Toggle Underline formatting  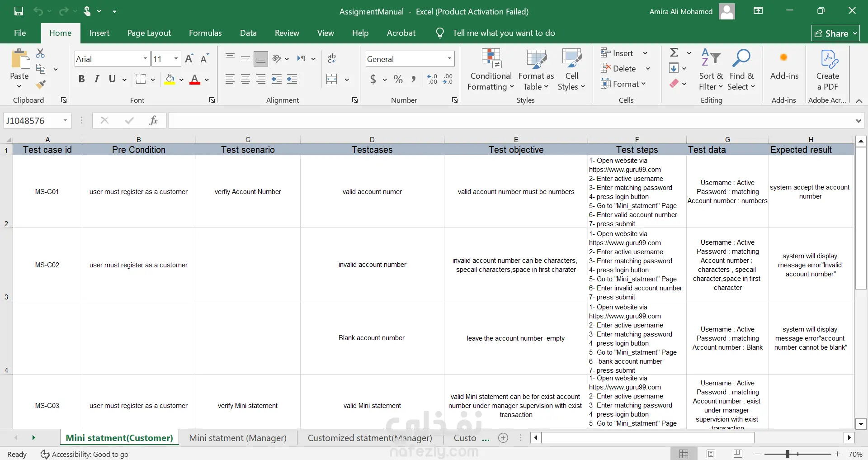[112, 80]
